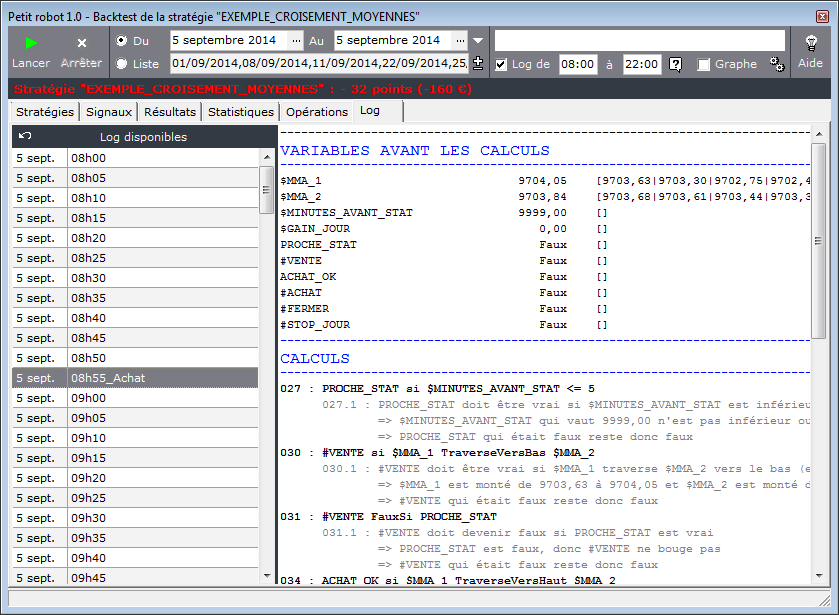Select the Du date range radio button

[x=122, y=41]
